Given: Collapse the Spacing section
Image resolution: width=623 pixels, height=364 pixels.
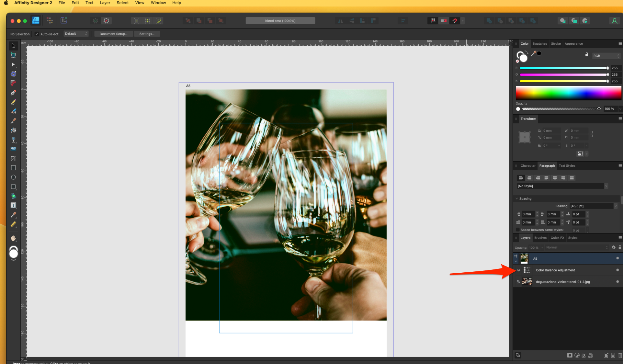Looking at the screenshot, I should 517,199.
